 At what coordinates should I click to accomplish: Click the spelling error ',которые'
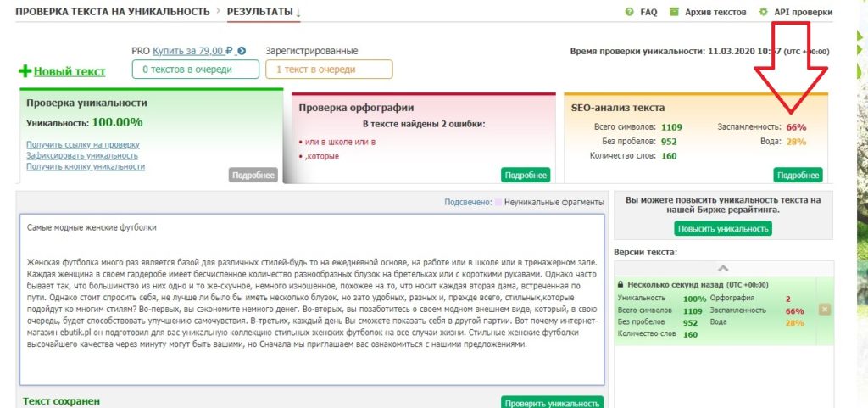coord(321,157)
